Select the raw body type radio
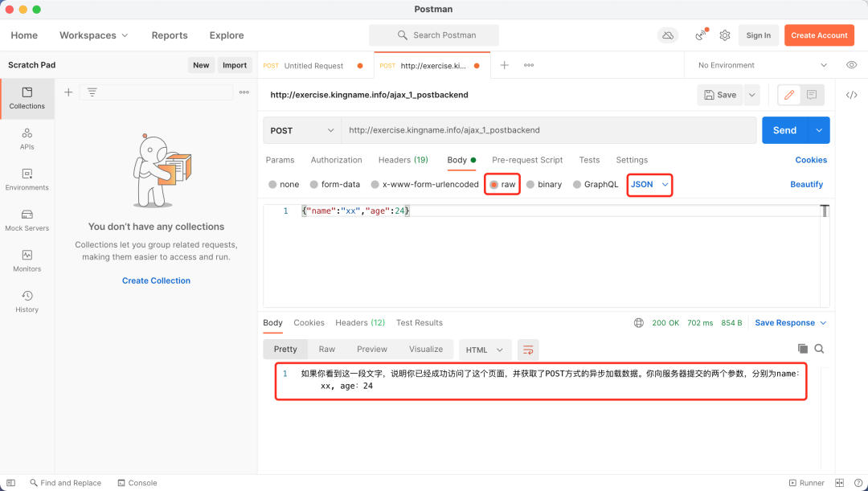The width and height of the screenshot is (868, 491). coord(493,184)
